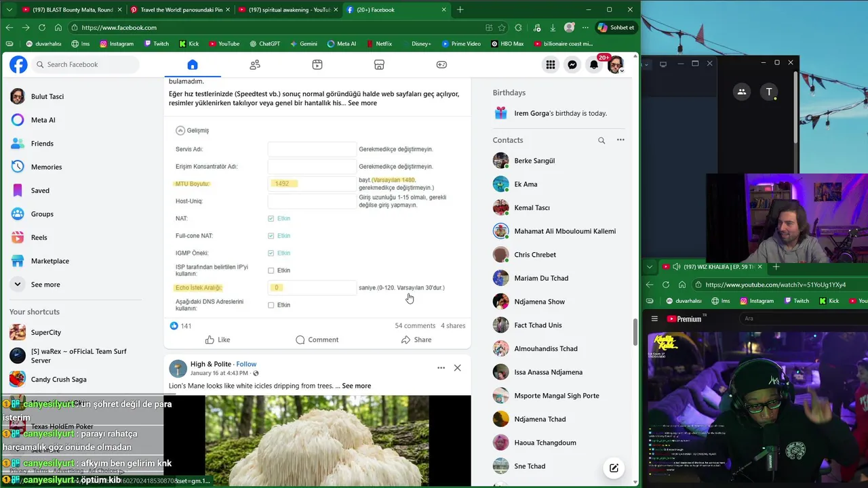Select the (20+) Facebook tab

pyautogui.click(x=396, y=9)
